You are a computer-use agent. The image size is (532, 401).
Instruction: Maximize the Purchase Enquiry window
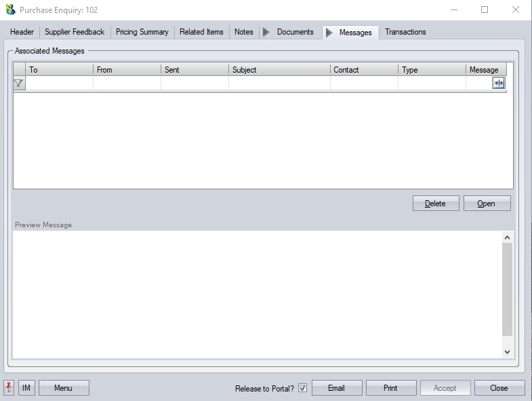point(485,9)
